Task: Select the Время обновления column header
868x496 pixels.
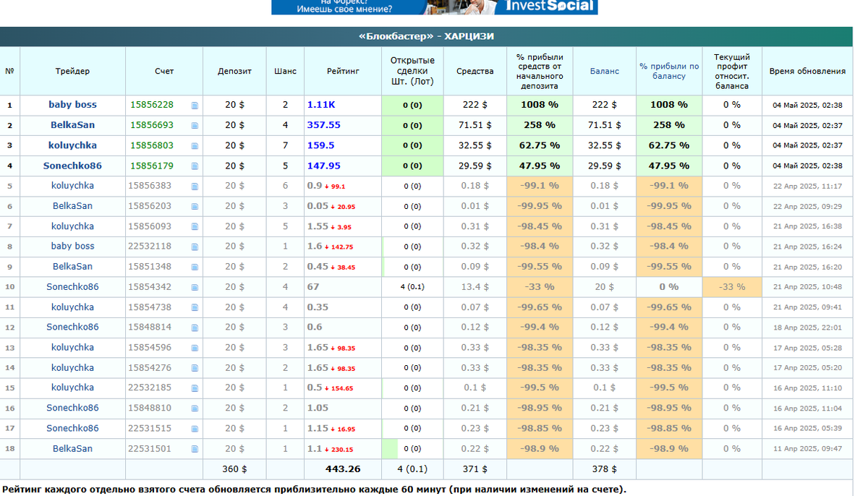Action: [x=807, y=72]
